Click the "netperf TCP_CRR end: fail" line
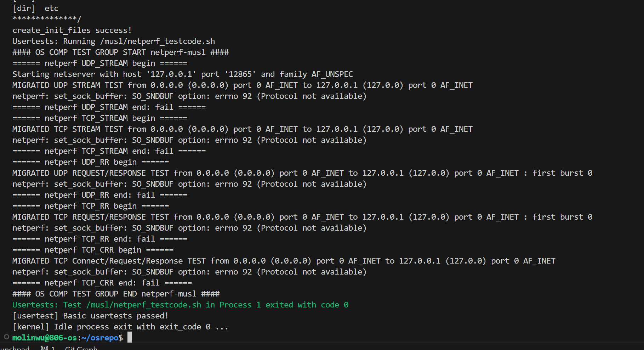 tap(102, 283)
